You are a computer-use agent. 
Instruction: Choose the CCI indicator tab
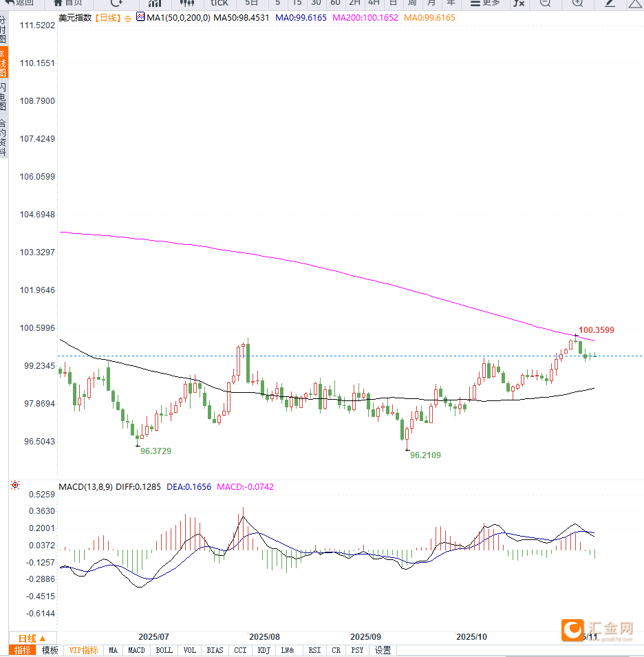tap(240, 650)
